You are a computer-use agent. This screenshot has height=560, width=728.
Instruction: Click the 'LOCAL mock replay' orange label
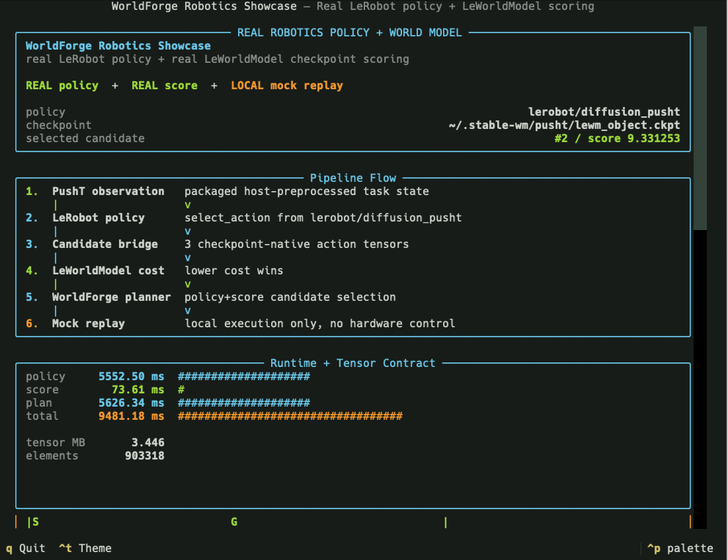click(x=287, y=85)
